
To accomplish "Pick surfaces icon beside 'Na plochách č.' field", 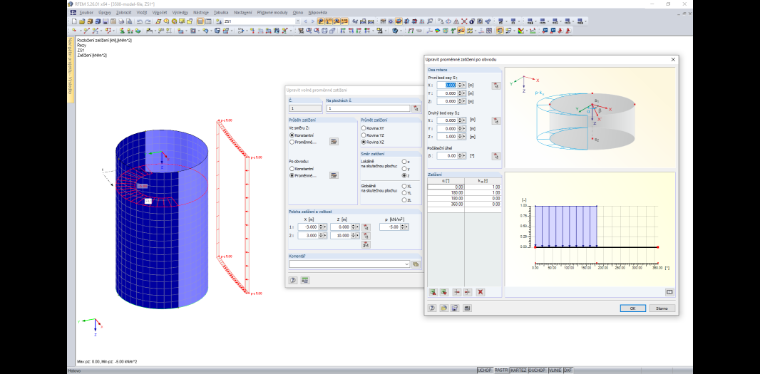I will [416, 109].
